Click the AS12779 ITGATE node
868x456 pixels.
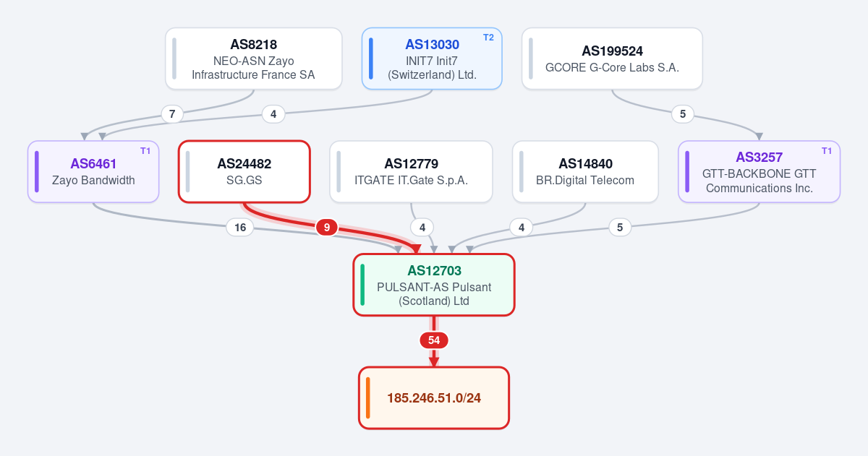(x=411, y=172)
